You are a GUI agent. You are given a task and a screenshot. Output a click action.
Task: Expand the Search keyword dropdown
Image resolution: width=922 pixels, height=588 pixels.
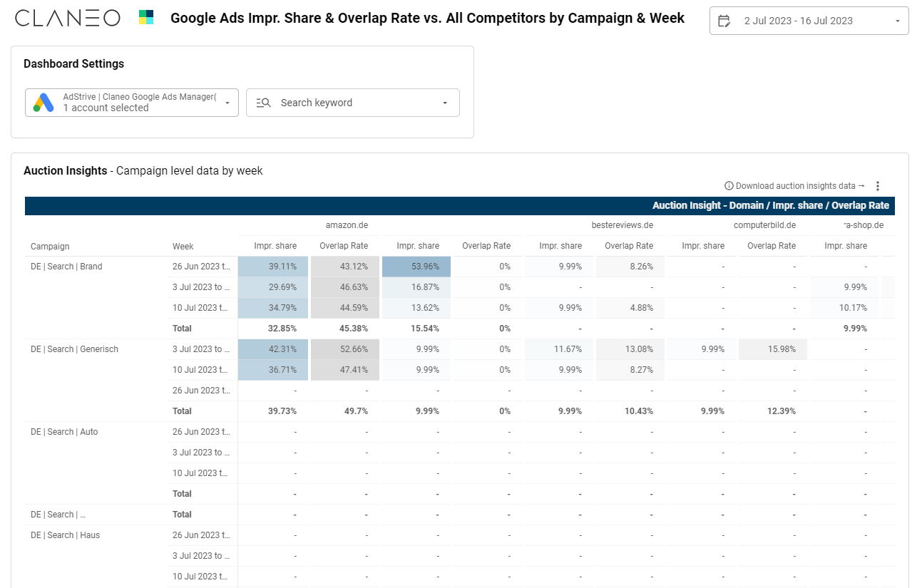(x=445, y=103)
